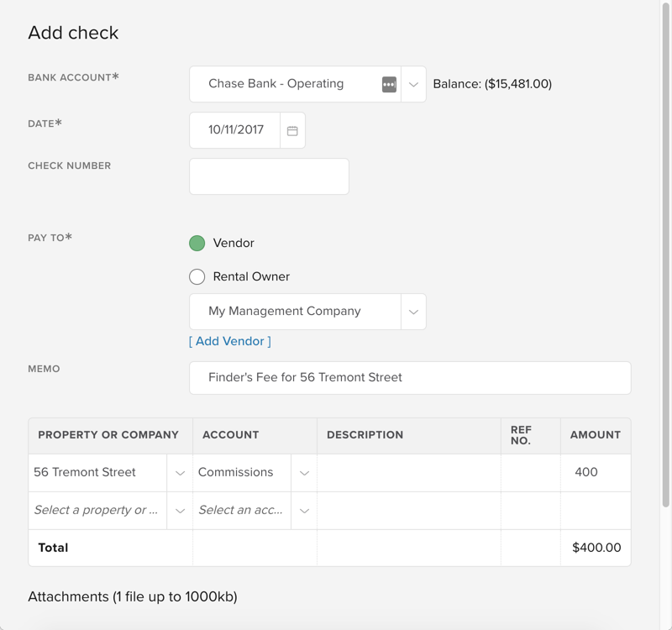Select the Rental Owner radio button

(197, 276)
